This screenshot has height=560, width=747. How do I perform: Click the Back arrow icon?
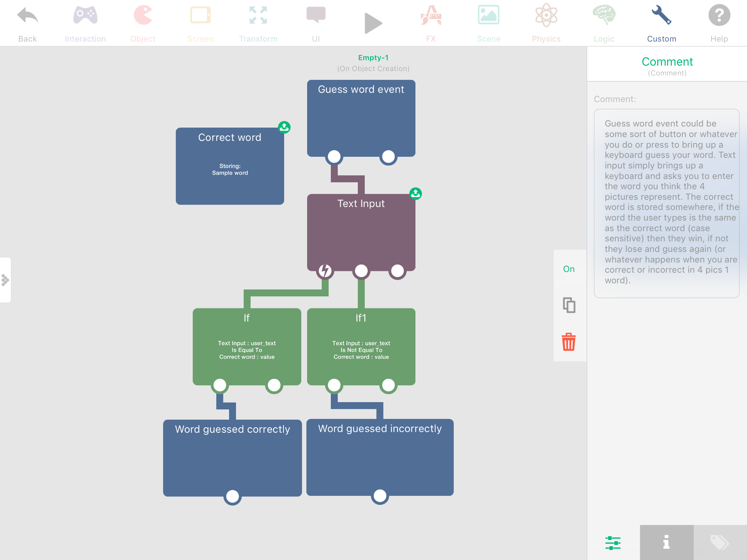(27, 16)
